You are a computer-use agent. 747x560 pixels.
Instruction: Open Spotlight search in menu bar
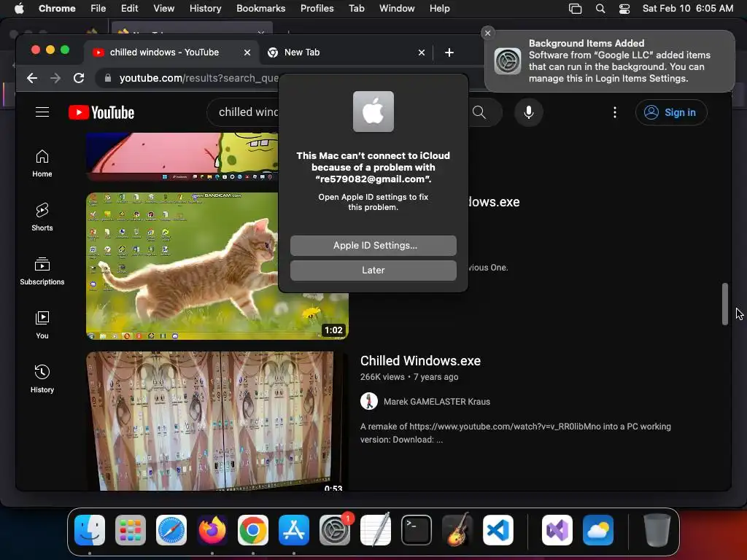click(x=600, y=8)
